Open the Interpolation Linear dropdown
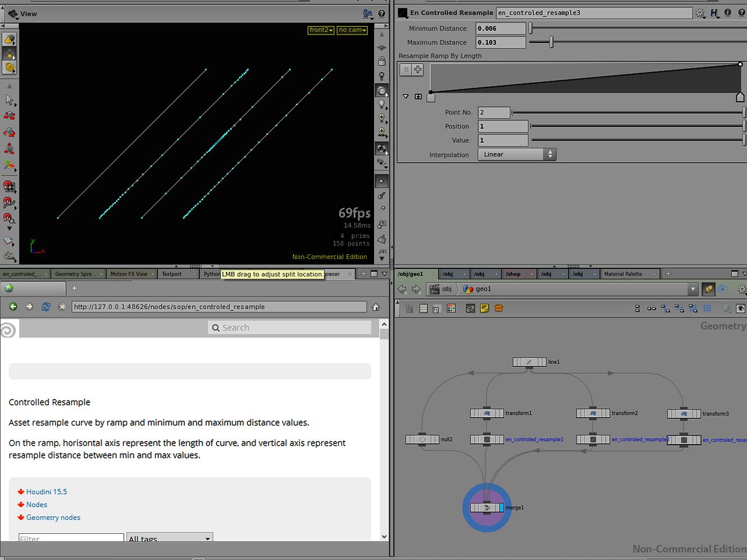The height and width of the screenshot is (560, 747). point(516,155)
